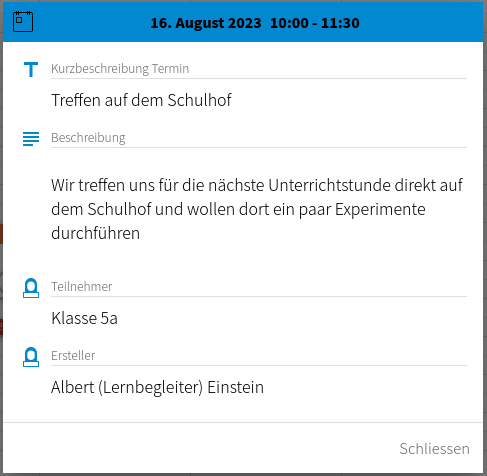Click the empty footer area left of Schliessen

(200, 449)
